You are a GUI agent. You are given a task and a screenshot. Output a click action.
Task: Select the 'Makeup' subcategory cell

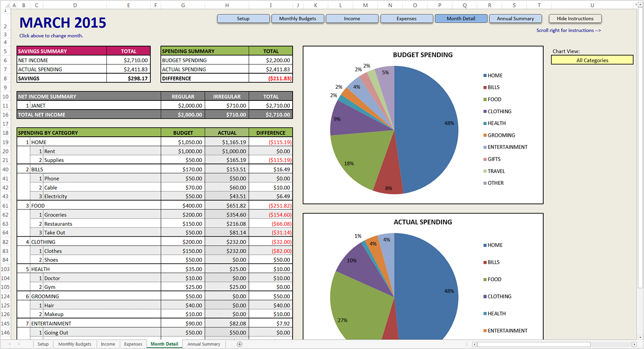point(102,314)
